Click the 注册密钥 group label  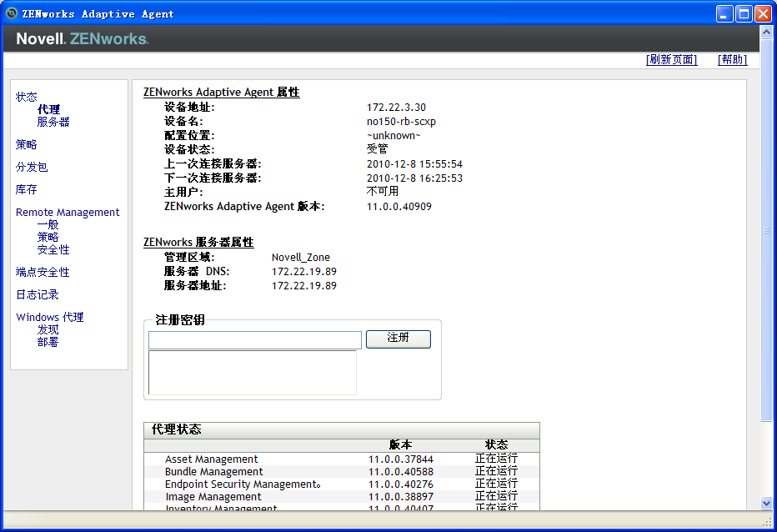(x=180, y=320)
